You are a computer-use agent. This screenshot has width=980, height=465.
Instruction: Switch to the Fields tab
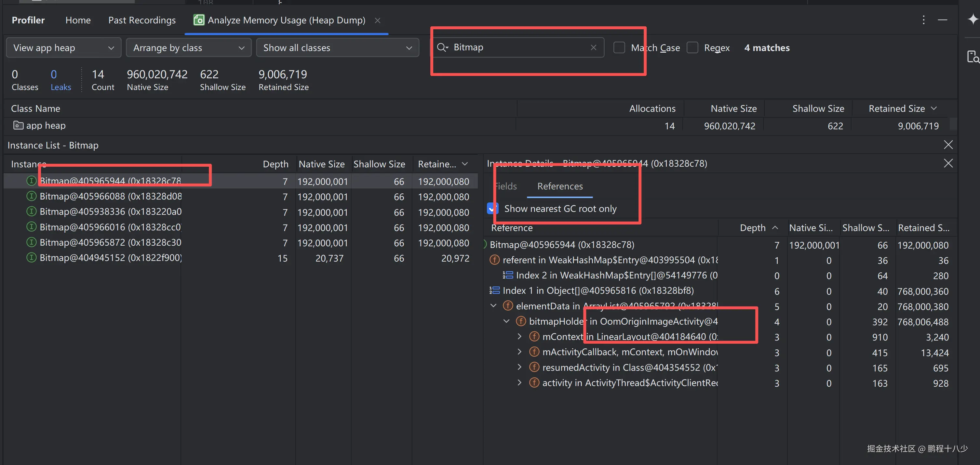click(x=506, y=186)
